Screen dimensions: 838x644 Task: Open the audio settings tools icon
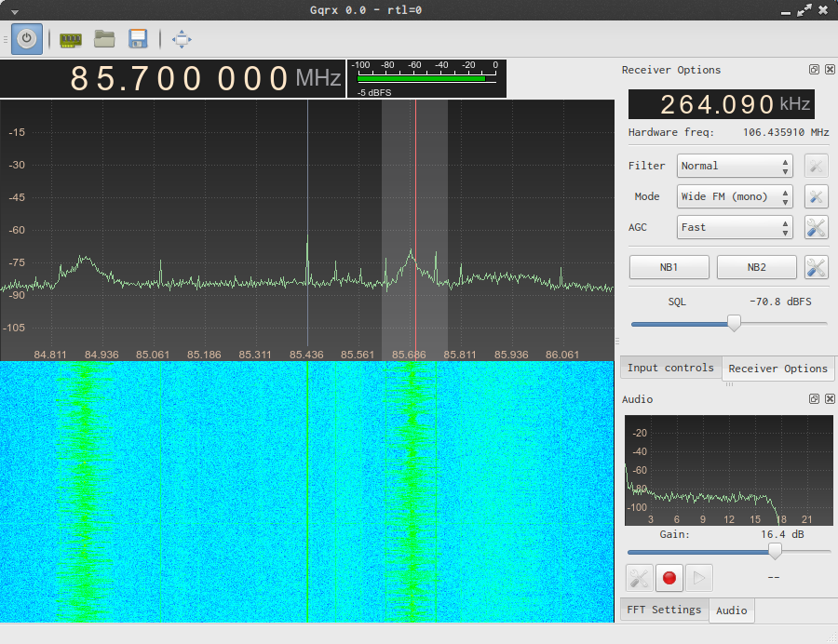point(639,578)
